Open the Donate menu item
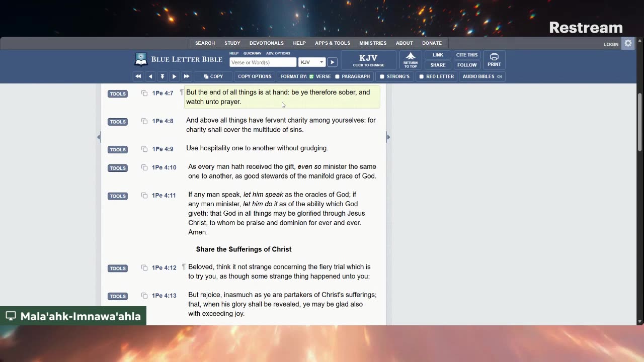 coord(432,43)
